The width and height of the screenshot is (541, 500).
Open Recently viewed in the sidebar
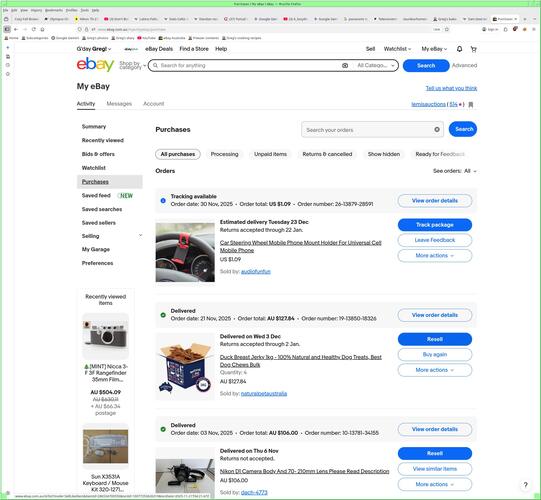pos(102,140)
